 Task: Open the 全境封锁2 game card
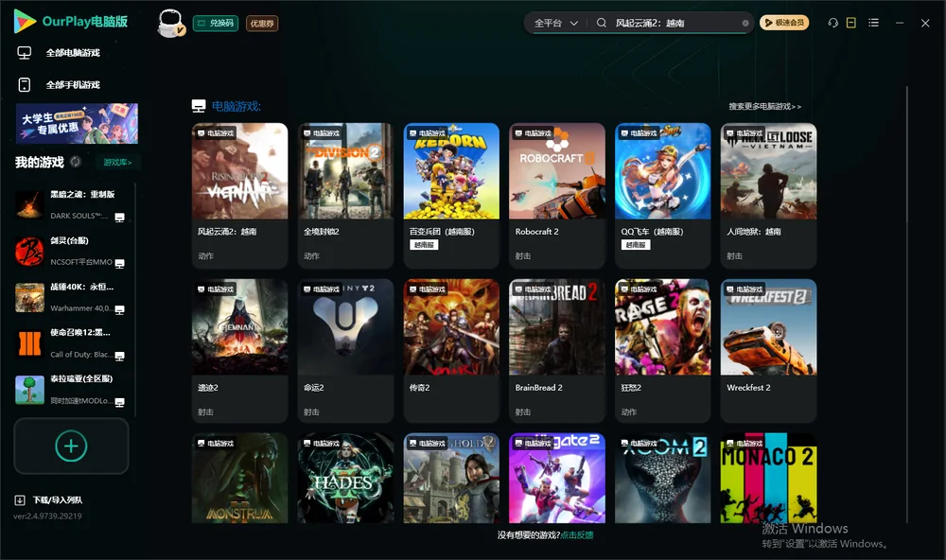pyautogui.click(x=345, y=196)
